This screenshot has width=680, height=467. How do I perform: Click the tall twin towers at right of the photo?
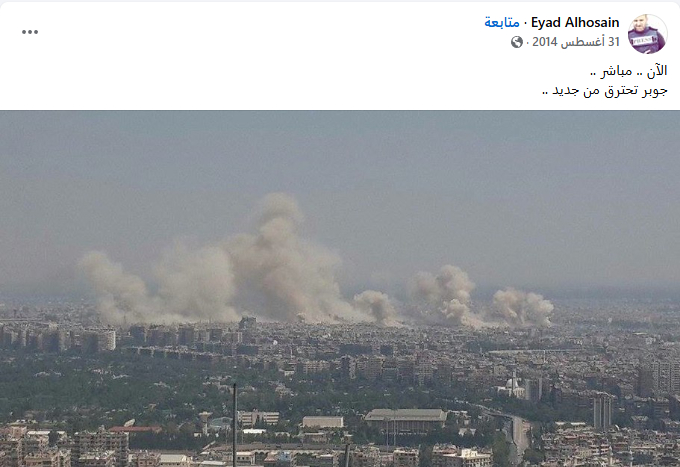(x=602, y=412)
